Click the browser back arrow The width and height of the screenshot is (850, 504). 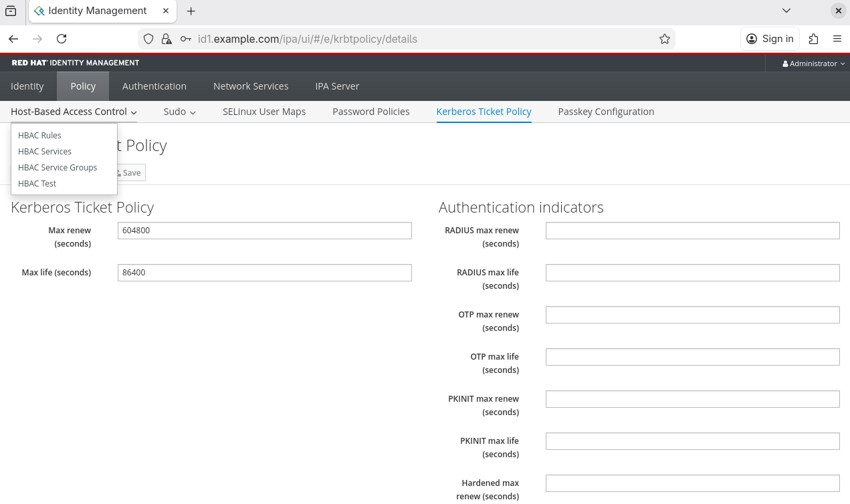click(13, 39)
